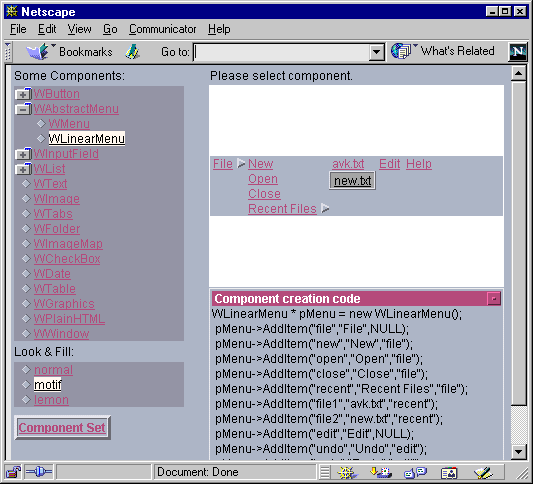
Task: Open the Go menu
Action: pos(110,29)
